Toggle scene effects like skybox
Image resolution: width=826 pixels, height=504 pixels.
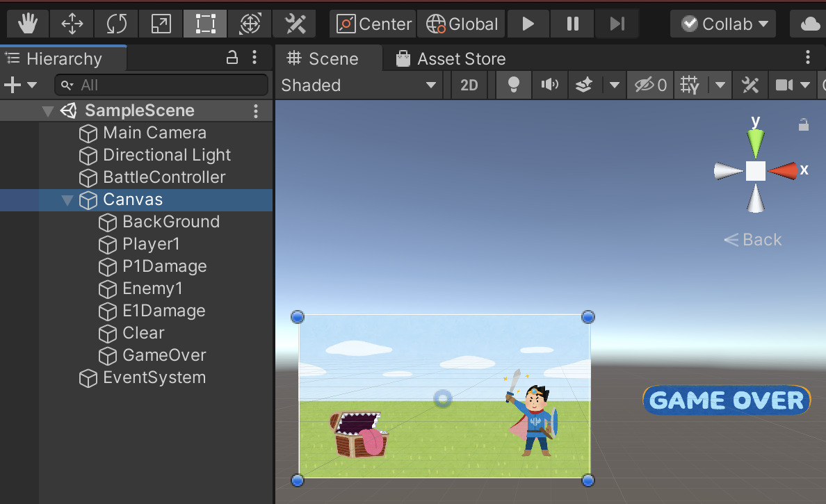pyautogui.click(x=584, y=86)
